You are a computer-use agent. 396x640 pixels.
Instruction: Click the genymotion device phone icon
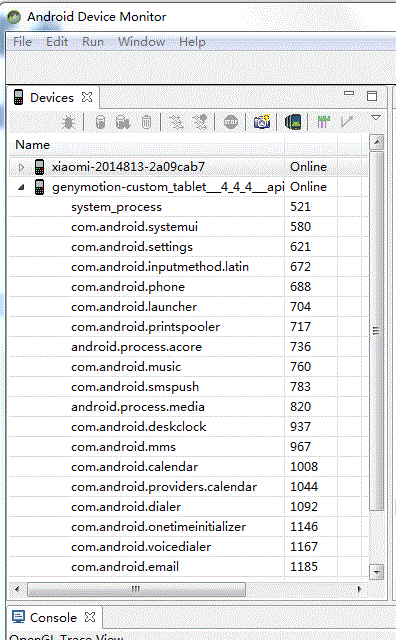[x=39, y=187]
